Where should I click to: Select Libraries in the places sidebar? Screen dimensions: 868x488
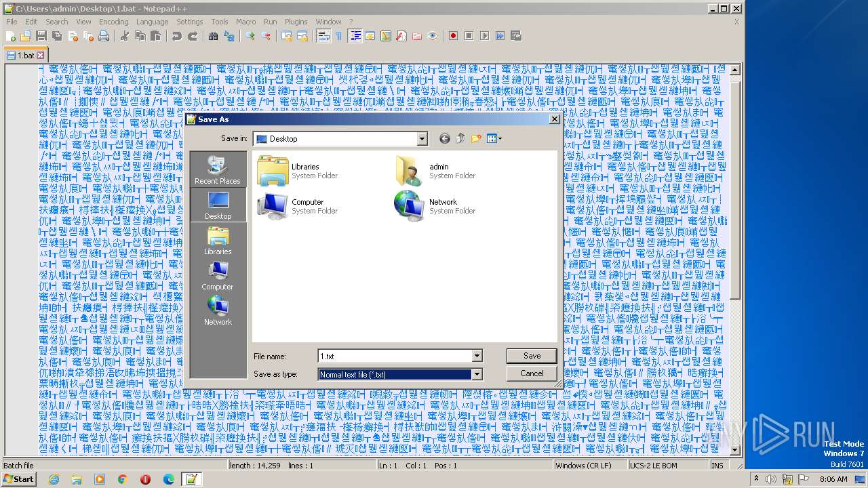218,240
